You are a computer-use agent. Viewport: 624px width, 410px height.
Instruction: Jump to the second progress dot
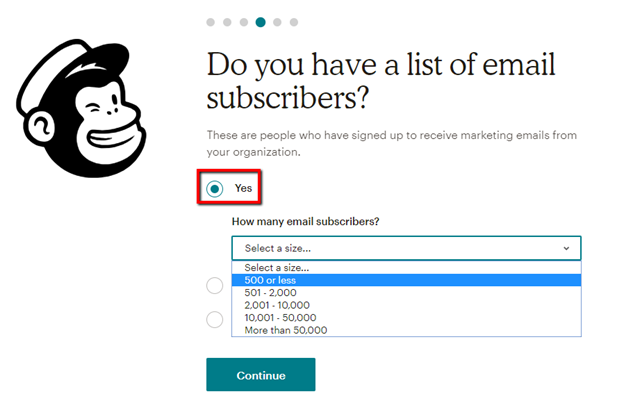click(x=227, y=21)
